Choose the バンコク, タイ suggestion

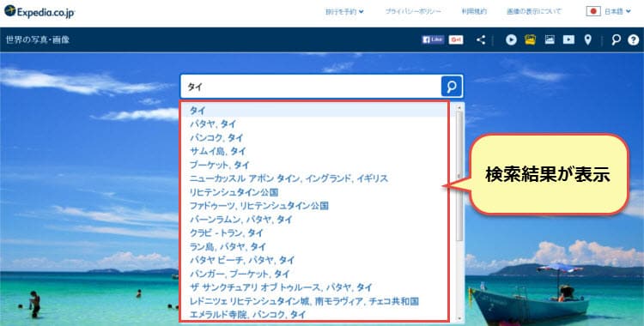pyautogui.click(x=216, y=137)
